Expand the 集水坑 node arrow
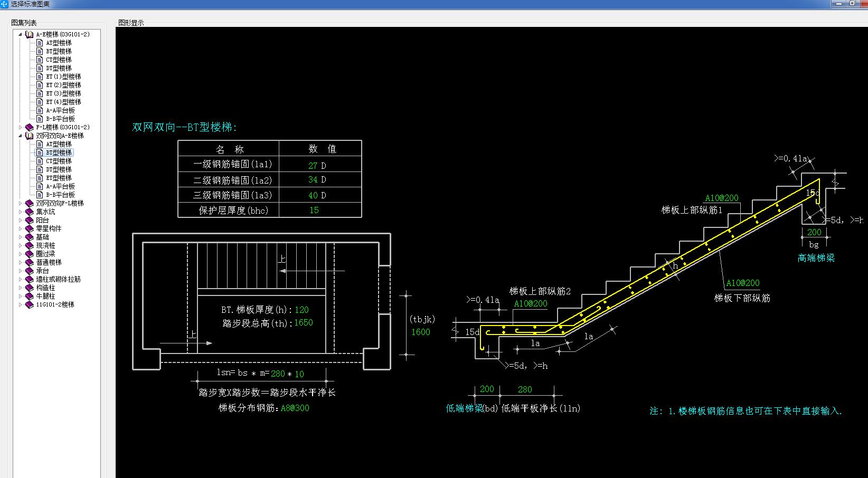 click(21, 212)
